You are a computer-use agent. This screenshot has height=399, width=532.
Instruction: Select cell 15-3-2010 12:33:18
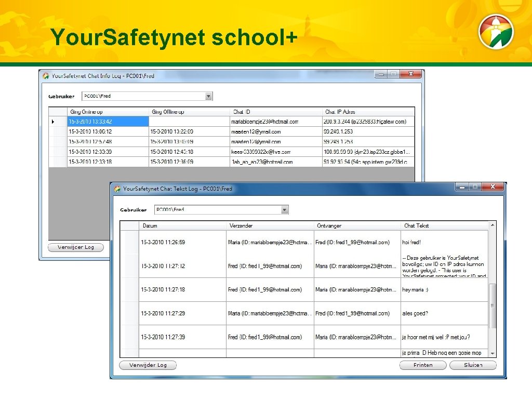click(108, 162)
